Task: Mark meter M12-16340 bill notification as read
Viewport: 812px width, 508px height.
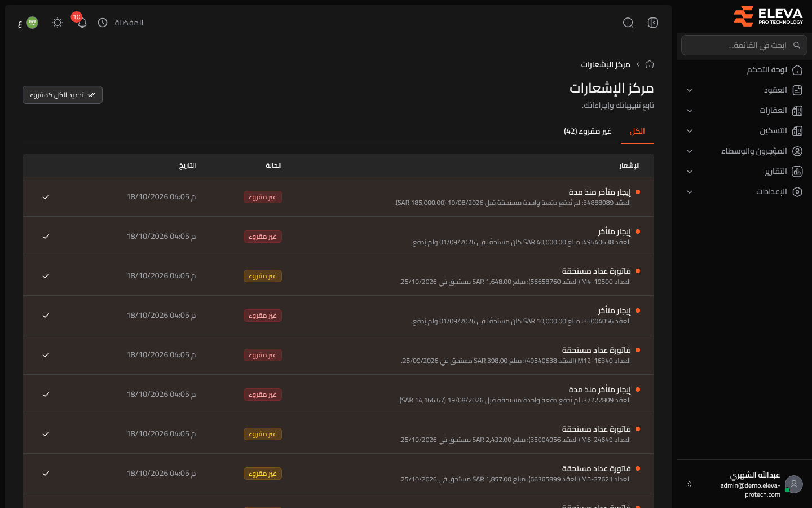Action: point(46,355)
